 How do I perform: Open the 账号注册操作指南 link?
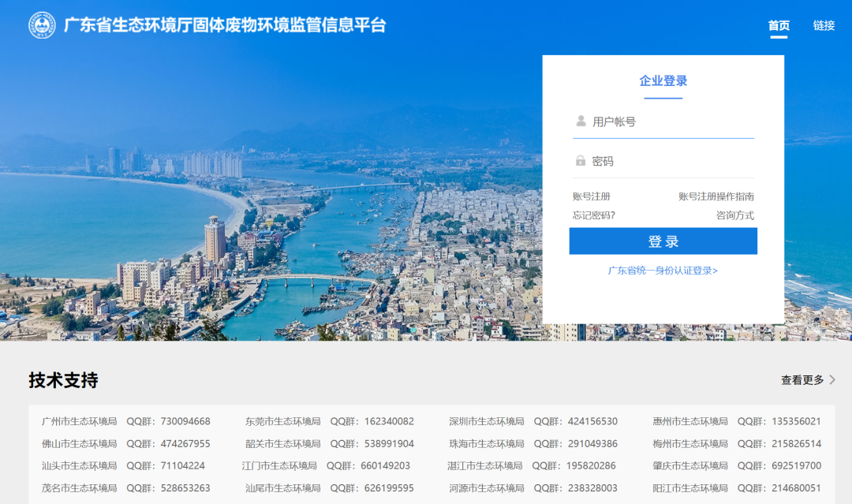(716, 196)
